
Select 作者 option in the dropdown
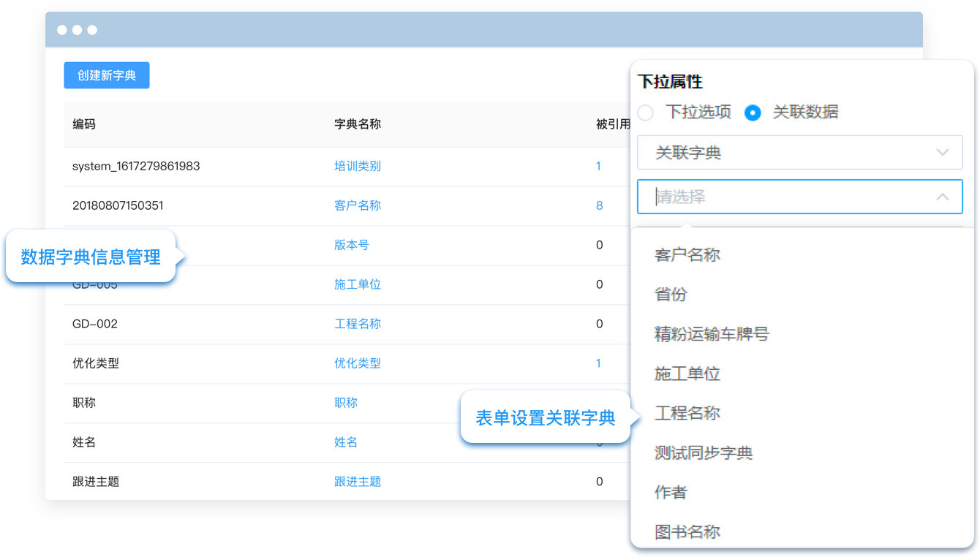pos(671,492)
